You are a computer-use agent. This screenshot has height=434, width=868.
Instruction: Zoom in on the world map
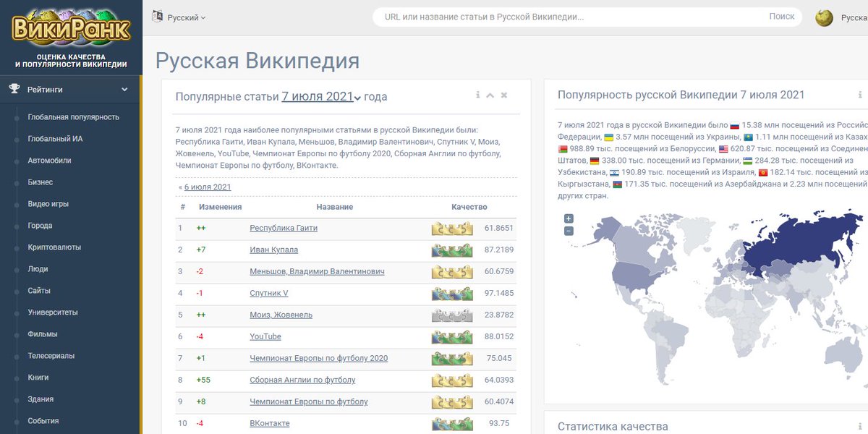click(x=569, y=218)
